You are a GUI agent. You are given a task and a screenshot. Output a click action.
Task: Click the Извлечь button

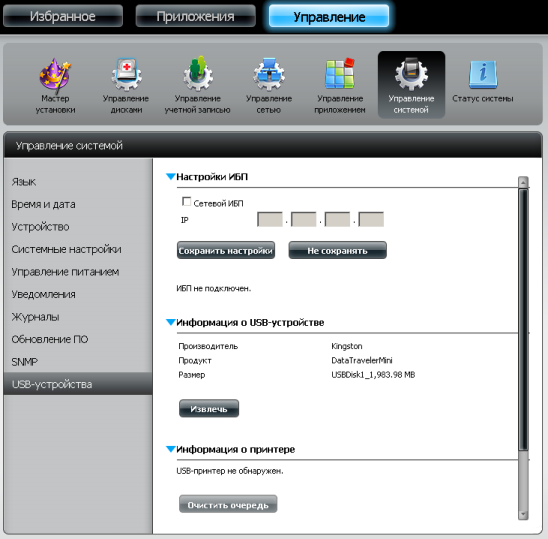click(209, 409)
